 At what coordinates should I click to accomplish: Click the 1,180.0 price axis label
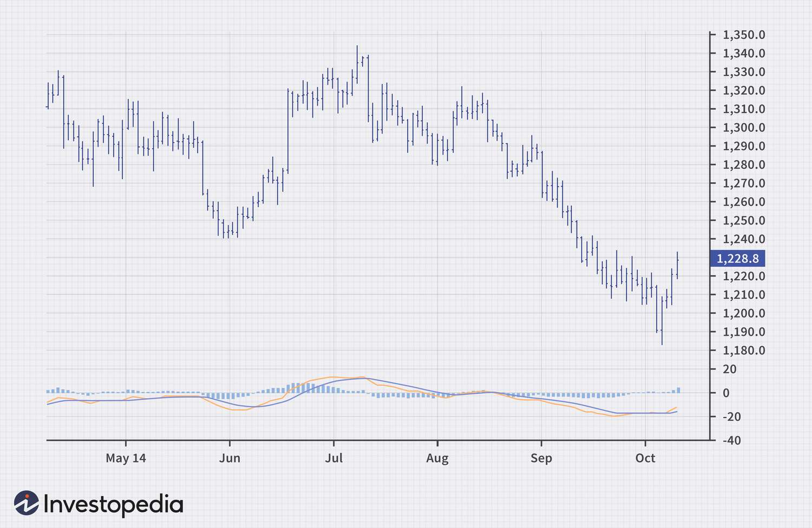coord(744,351)
